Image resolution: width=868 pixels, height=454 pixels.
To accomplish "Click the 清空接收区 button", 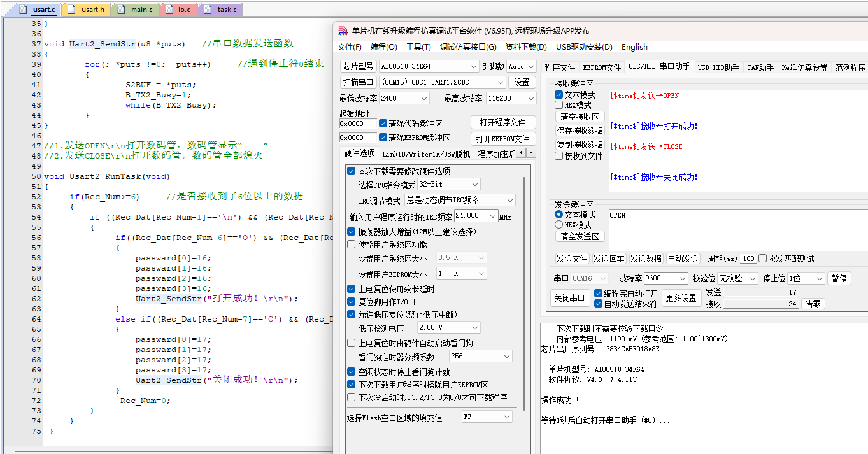I will tap(580, 117).
